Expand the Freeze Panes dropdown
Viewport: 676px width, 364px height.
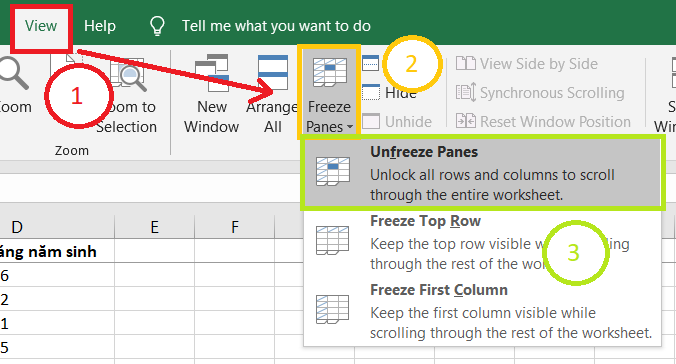pyautogui.click(x=329, y=93)
